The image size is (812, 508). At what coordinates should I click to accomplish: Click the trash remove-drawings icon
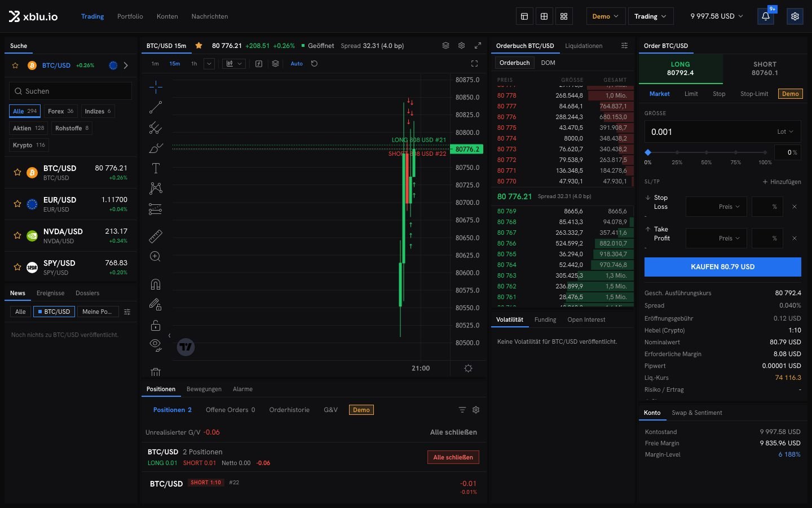point(156,372)
